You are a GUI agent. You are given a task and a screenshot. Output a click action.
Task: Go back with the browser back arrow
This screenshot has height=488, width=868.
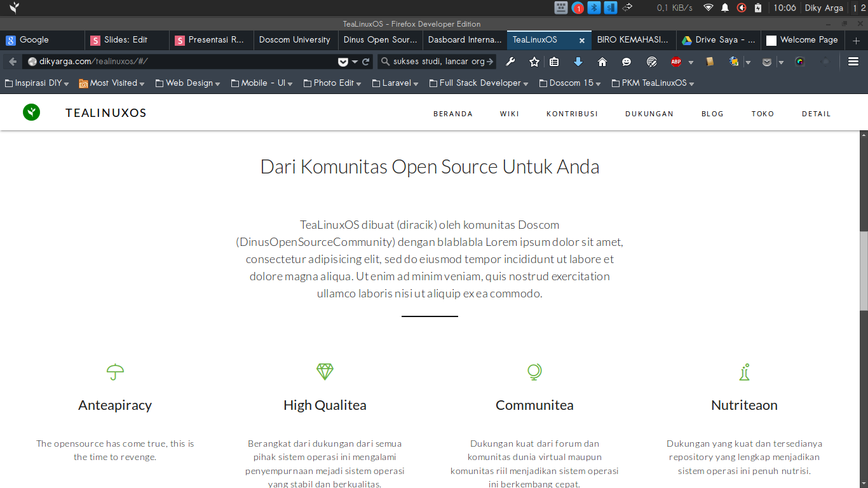coord(13,62)
